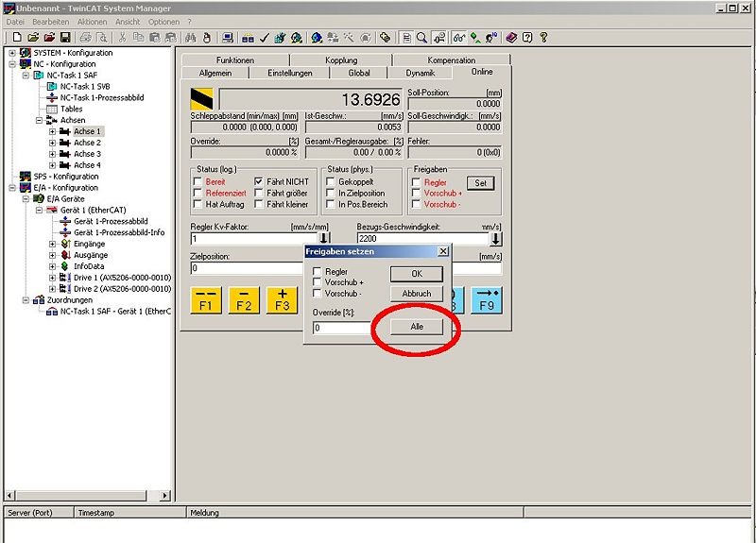Viewport: 756px width, 543px height.
Task: Collapse the NC - Konfiguration node
Action: click(12, 64)
